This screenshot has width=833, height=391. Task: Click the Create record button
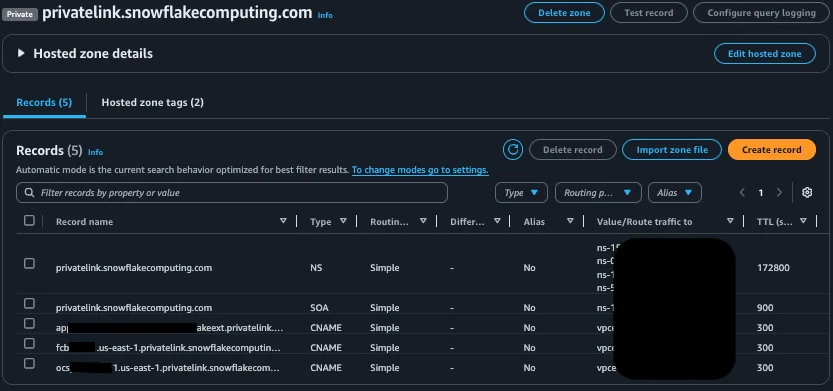771,150
